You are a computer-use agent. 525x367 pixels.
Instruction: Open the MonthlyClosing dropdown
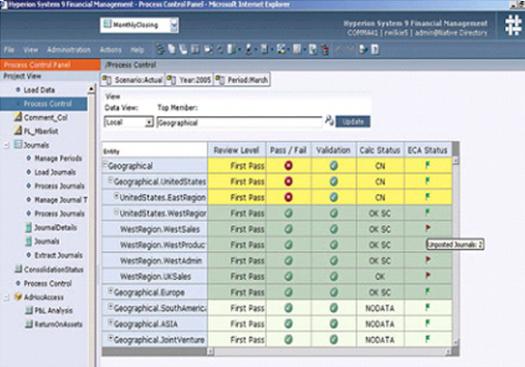[174, 25]
